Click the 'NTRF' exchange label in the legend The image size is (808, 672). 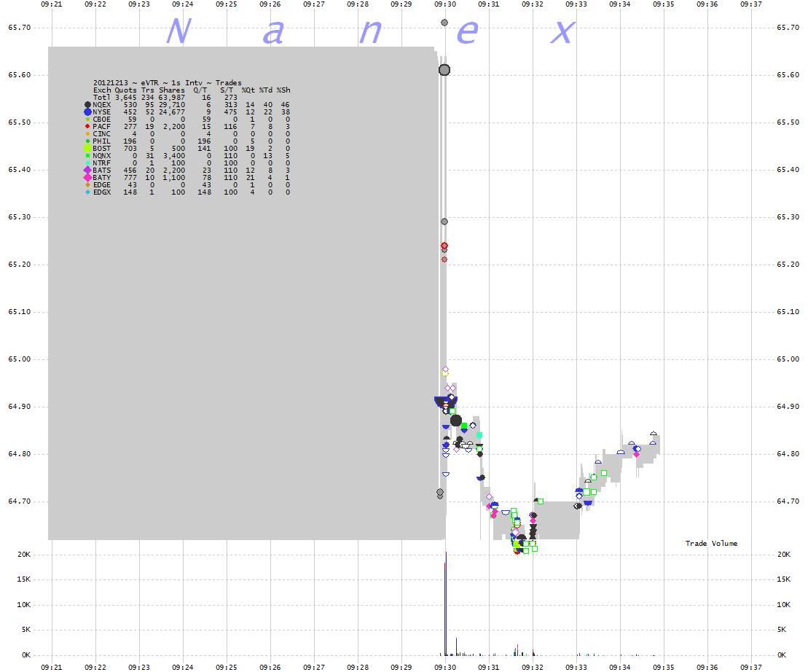click(x=101, y=163)
